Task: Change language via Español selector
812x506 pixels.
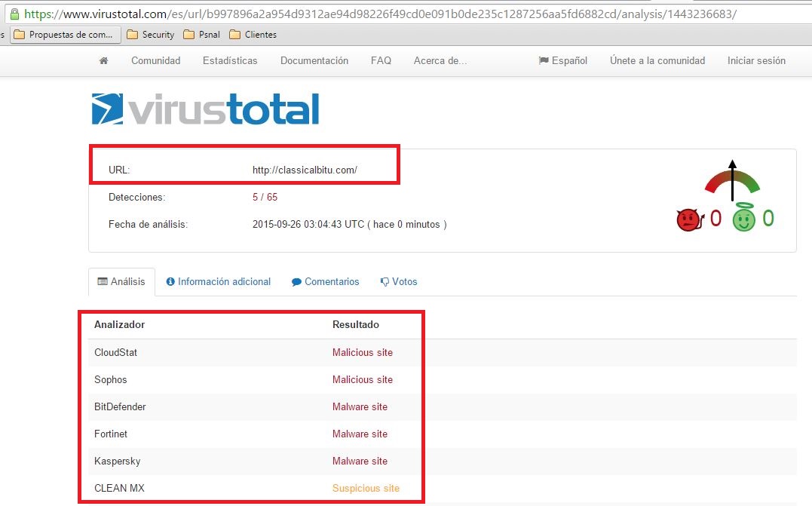Action: coord(562,61)
